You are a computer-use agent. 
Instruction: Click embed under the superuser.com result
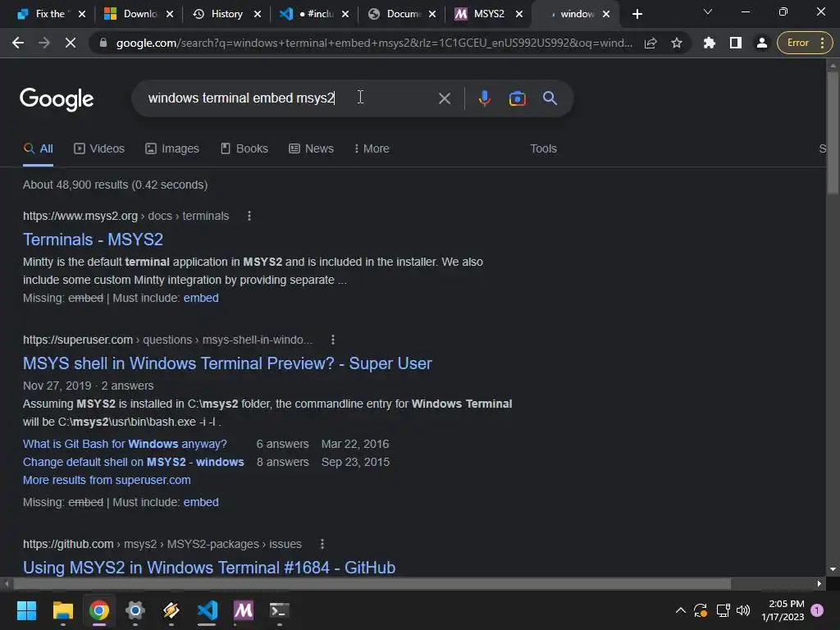tap(201, 502)
